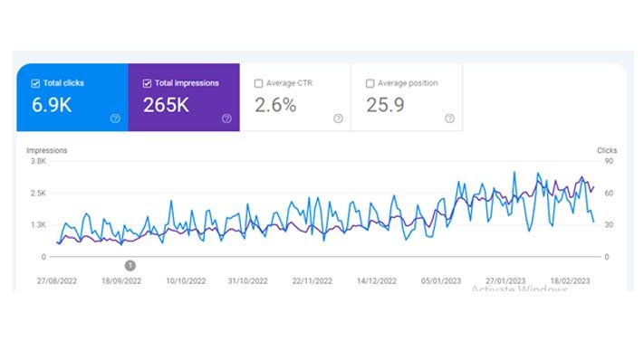Enable the Average position checkbox
Screen dimensions: 644x341
370,84
